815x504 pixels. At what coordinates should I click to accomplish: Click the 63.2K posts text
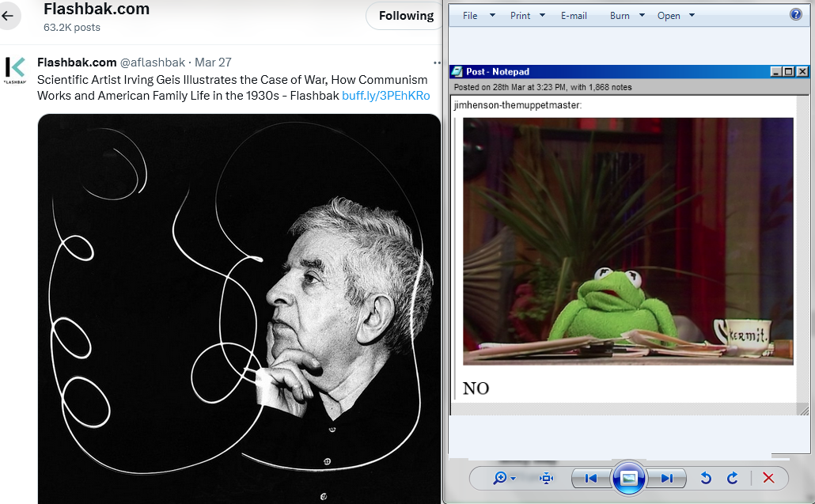(x=72, y=28)
